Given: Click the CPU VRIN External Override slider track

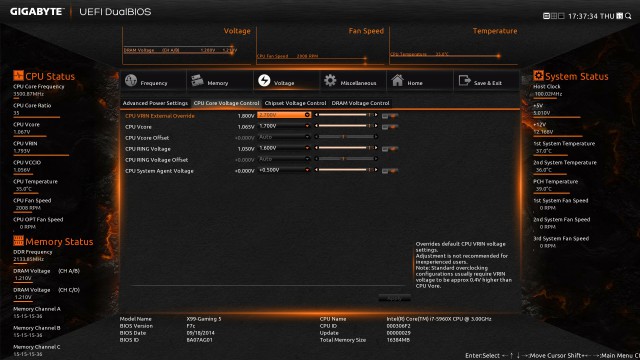Looking at the screenshot, I should point(346,115).
